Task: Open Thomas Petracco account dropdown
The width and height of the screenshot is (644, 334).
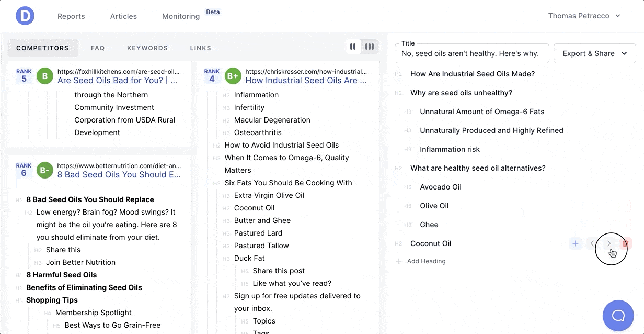Action: click(x=584, y=16)
